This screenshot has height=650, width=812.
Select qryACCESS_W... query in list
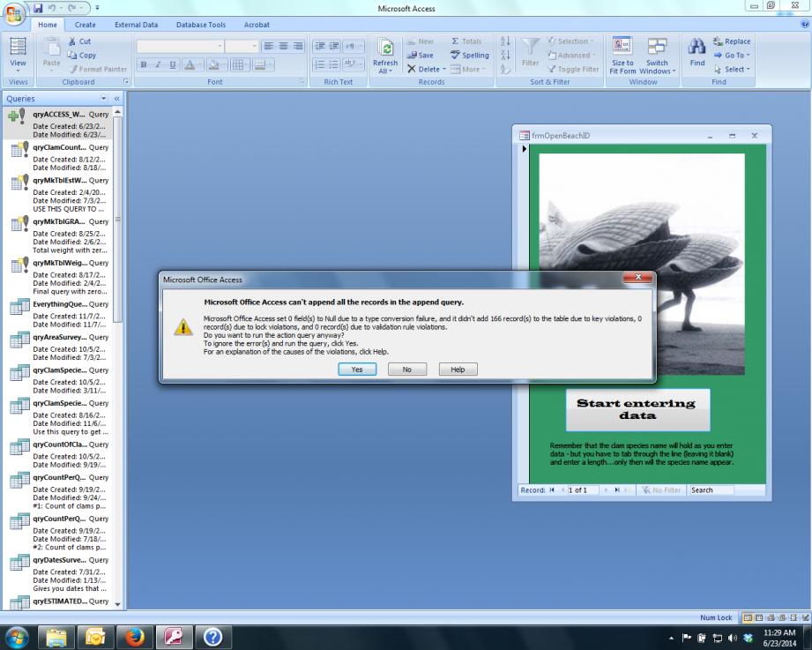tap(57, 123)
